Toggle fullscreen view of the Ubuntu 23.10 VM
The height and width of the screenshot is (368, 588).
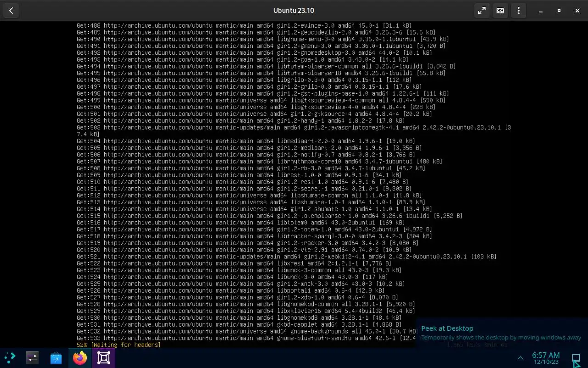(482, 11)
